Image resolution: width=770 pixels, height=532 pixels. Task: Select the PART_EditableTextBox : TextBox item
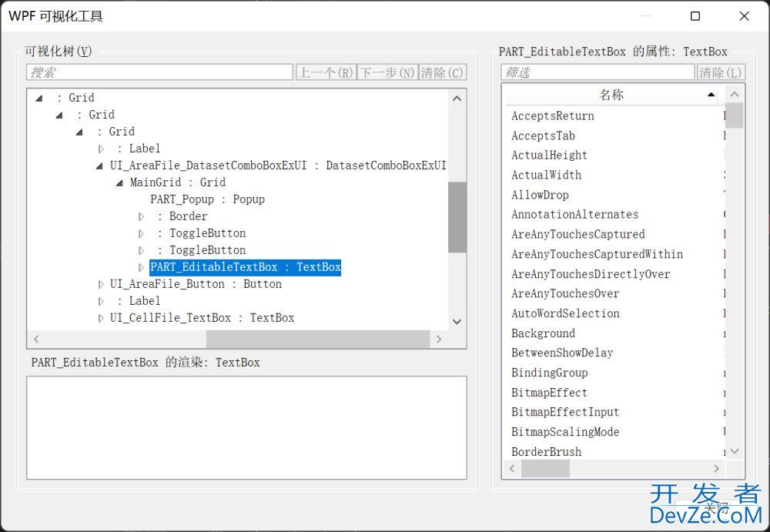tap(245, 267)
